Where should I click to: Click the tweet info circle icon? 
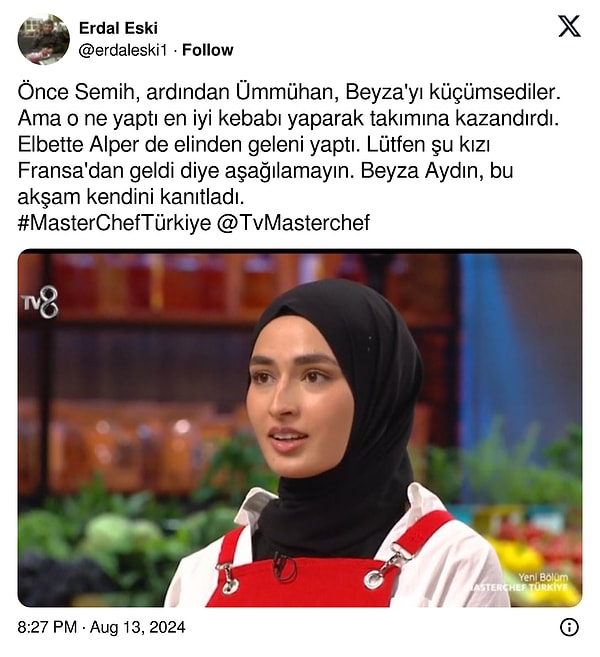(x=569, y=627)
